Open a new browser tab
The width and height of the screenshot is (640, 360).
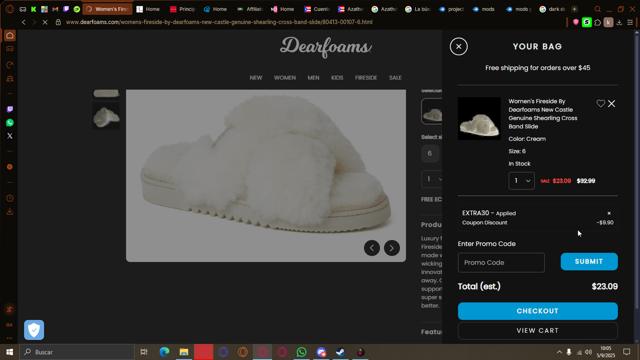(x=574, y=9)
